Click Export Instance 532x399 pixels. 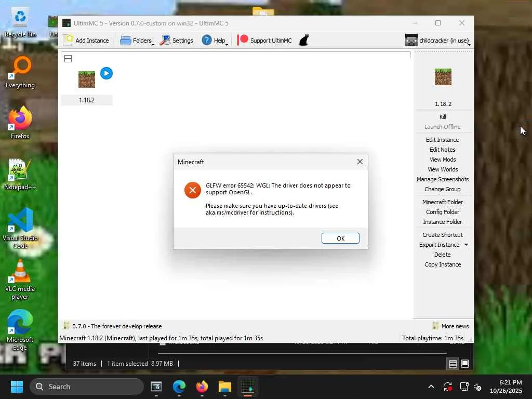tap(439, 245)
